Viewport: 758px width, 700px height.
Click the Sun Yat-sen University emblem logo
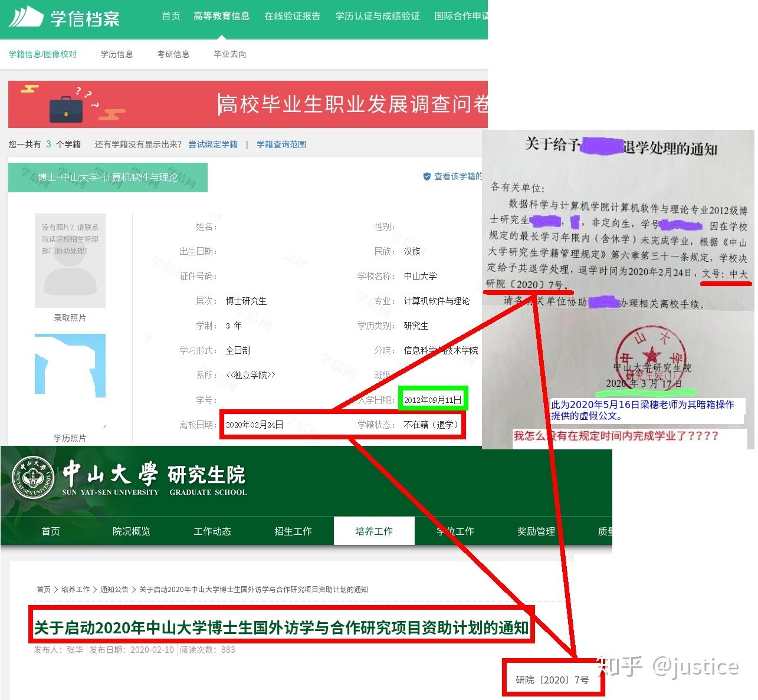[32, 475]
